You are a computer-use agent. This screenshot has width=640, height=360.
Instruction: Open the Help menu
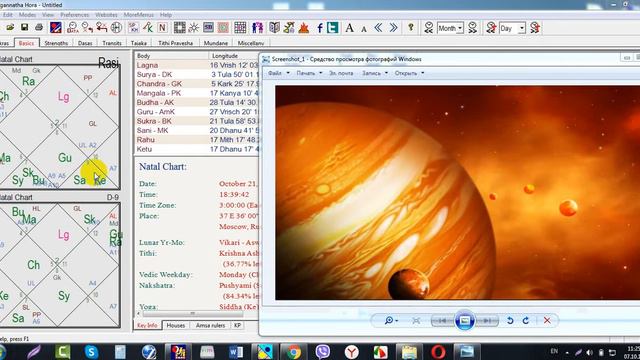point(166,15)
